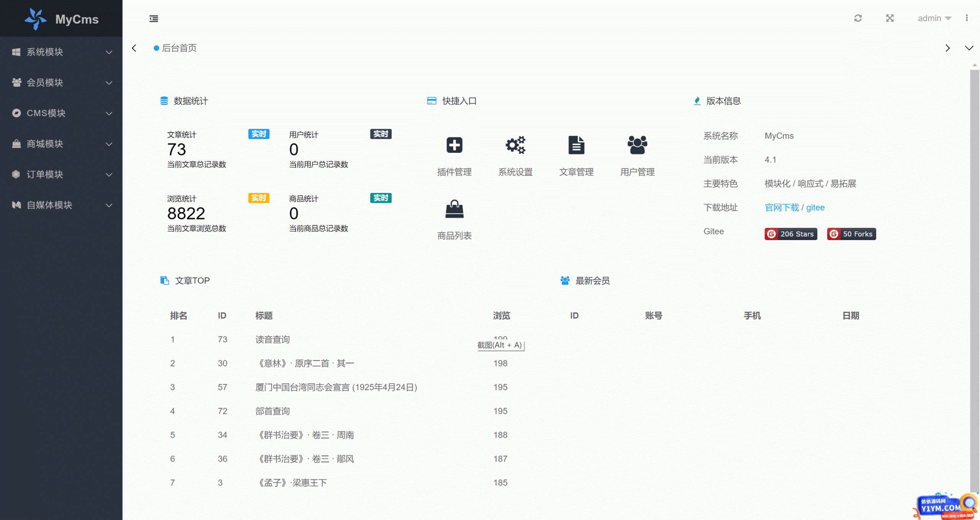The image size is (980, 520).
Task: Click the 50 Forks Gitee badge
Action: click(851, 234)
